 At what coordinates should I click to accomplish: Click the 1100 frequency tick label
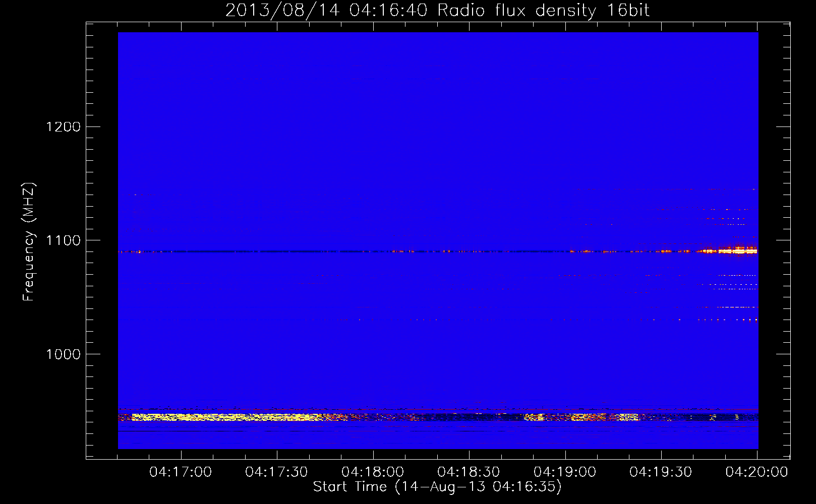pos(64,240)
